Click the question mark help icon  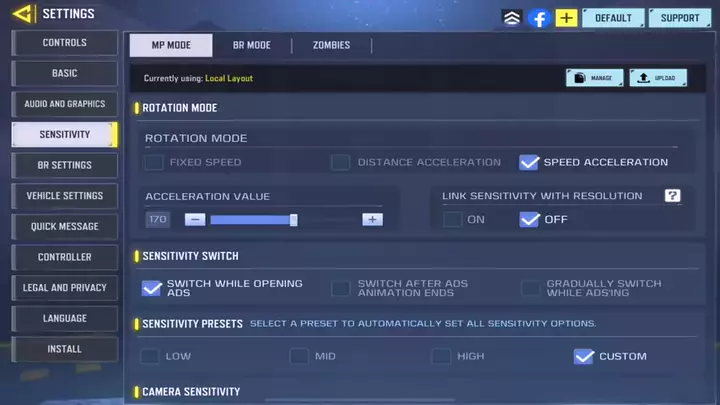click(x=672, y=196)
